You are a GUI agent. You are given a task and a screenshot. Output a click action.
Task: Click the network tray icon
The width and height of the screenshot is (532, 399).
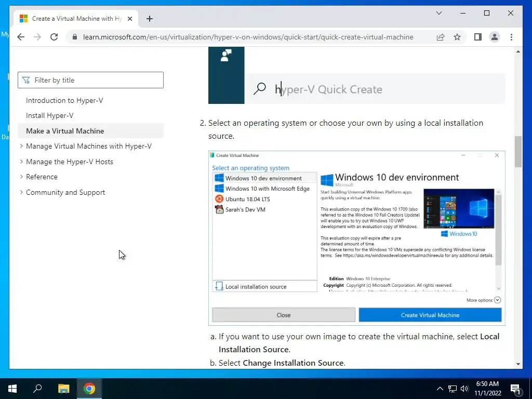tap(453, 389)
